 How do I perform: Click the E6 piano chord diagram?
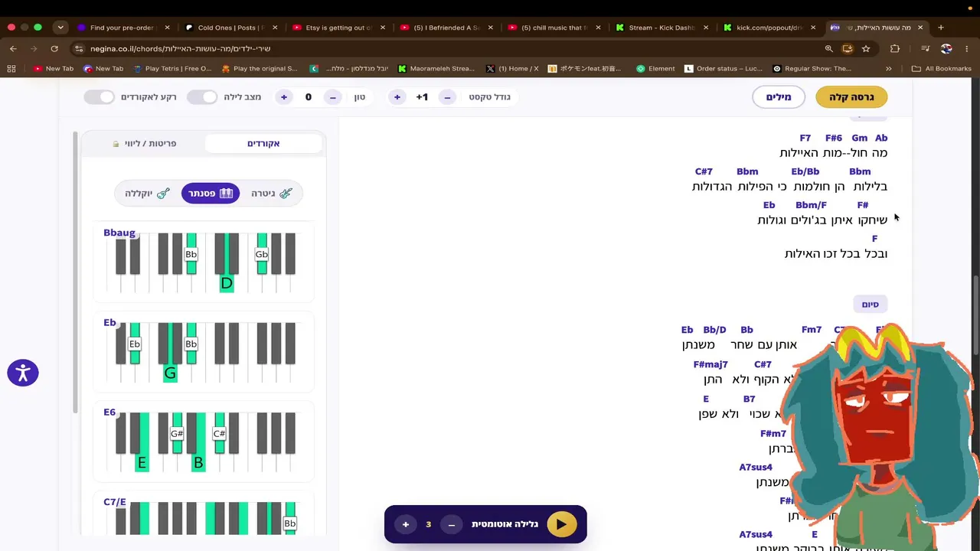[205, 442]
